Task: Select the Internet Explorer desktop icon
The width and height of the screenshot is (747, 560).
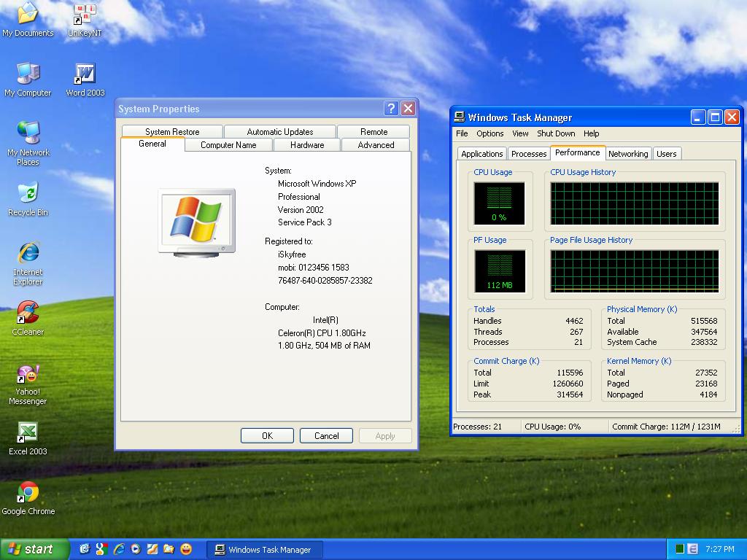Action: coord(28,264)
